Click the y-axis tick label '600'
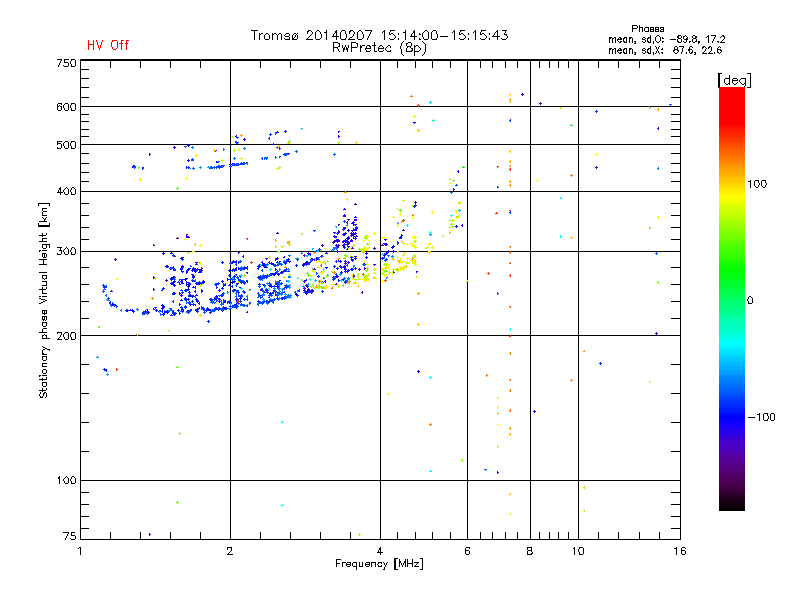The width and height of the screenshot is (800, 600). [x=66, y=107]
